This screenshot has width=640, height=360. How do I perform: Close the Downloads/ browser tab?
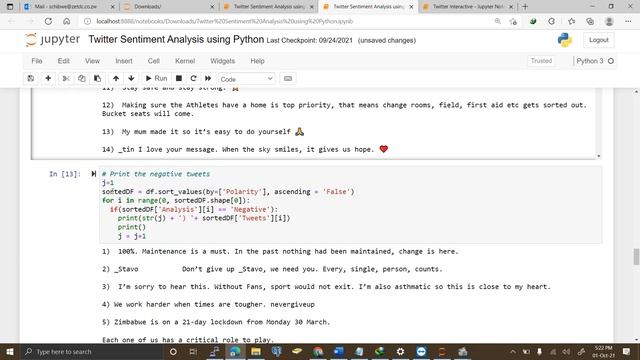(212, 7)
